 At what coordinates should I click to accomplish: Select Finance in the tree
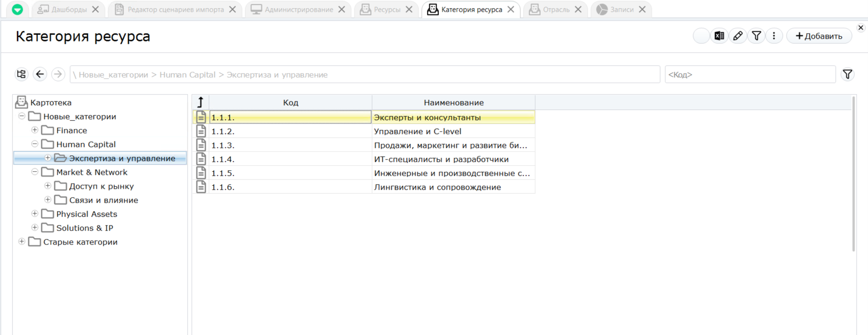72,130
